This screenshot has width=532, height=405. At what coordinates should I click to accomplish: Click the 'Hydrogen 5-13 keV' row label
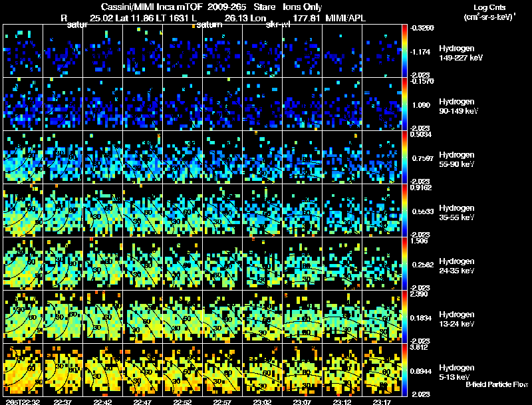coord(457,372)
